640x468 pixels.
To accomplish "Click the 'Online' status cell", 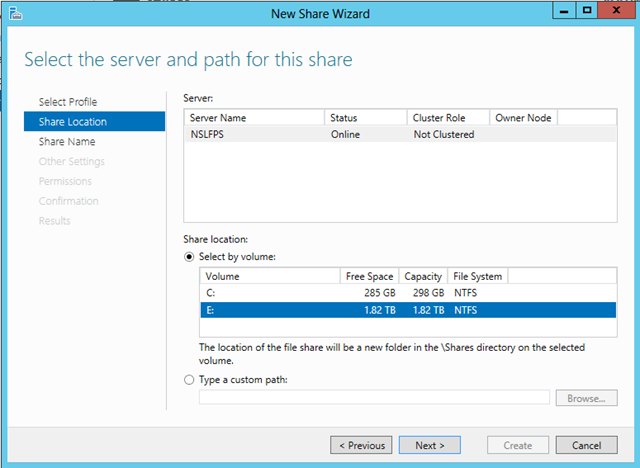I will [345, 135].
